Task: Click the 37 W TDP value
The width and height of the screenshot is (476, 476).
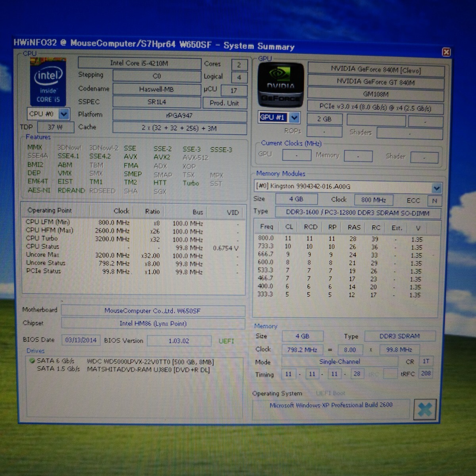Action: [x=55, y=127]
